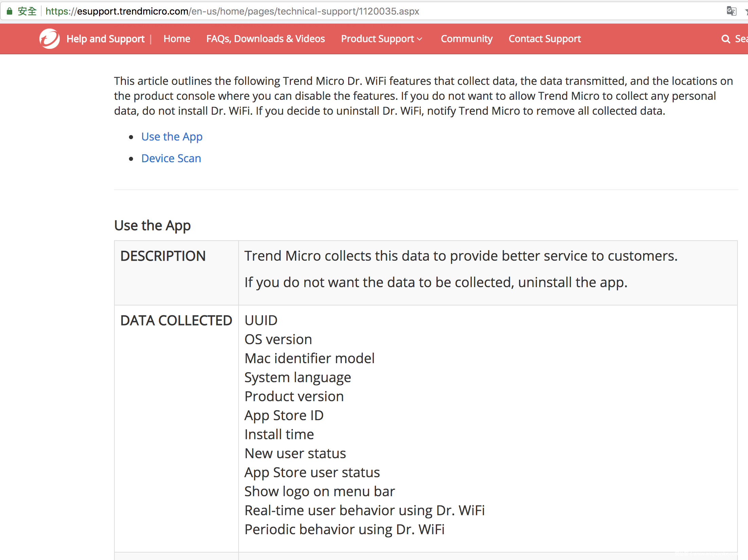
Task: Click the DATA COLLECTED table header cell
Action: point(176,320)
